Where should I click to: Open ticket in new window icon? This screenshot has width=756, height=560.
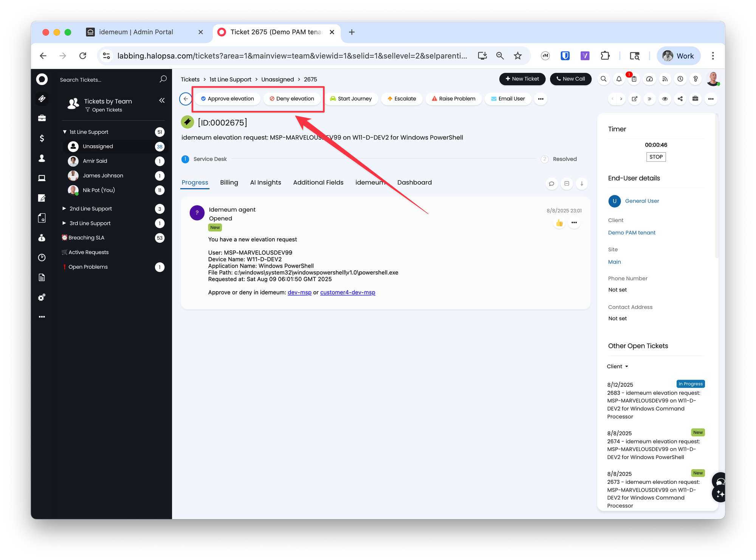pyautogui.click(x=635, y=99)
